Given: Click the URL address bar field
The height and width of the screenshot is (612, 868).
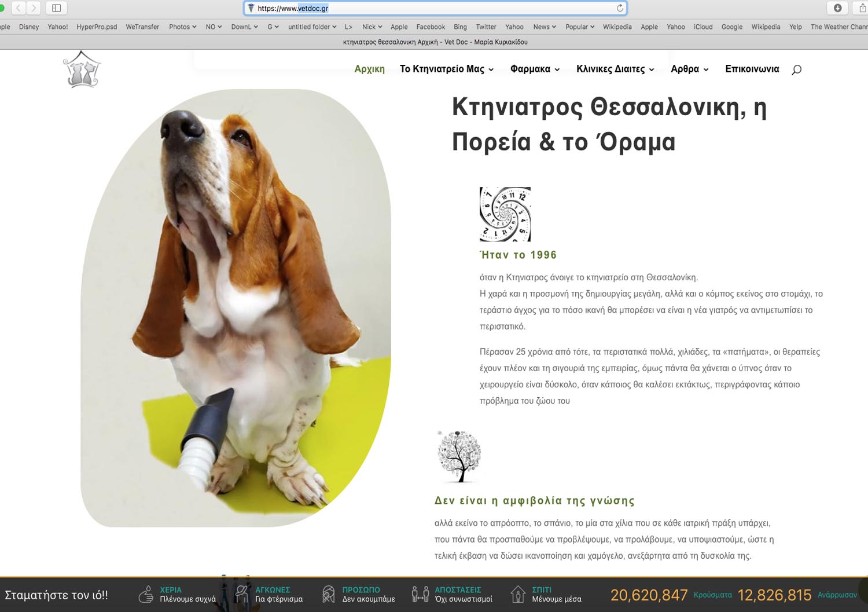Looking at the screenshot, I should pos(434,8).
